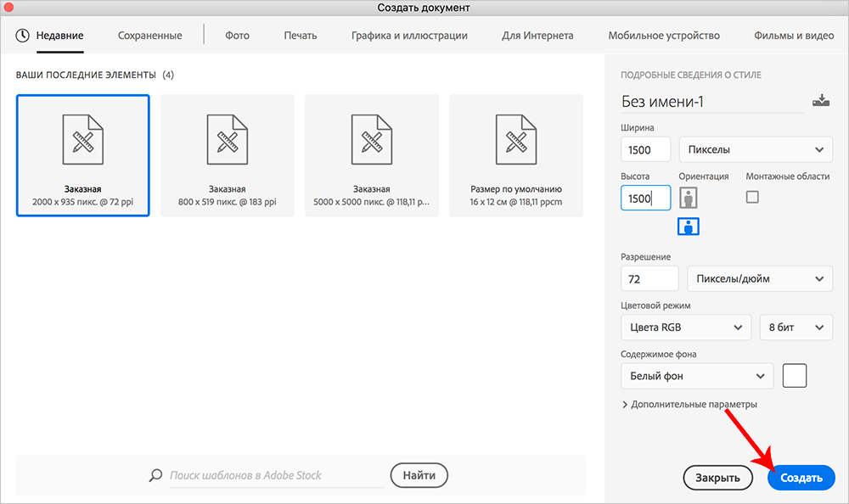The height and width of the screenshot is (504, 849).
Task: Pick the 5000 x 5000 пикс. preset
Action: (x=372, y=155)
